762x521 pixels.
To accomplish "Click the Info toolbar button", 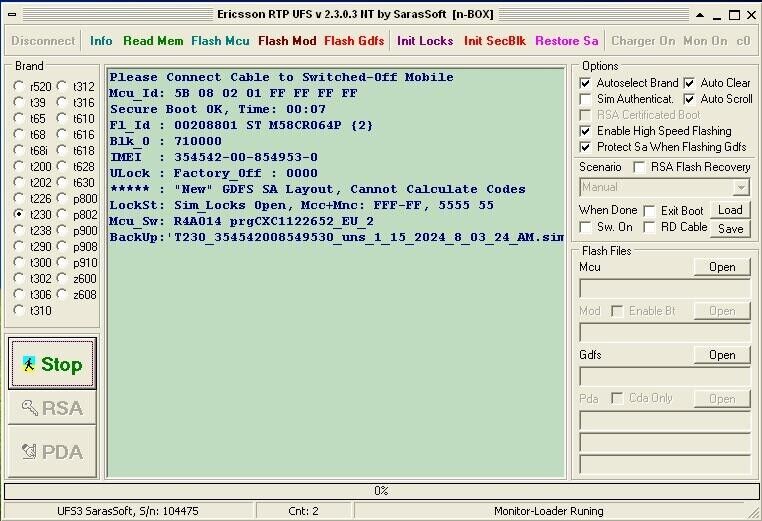I will click(101, 41).
